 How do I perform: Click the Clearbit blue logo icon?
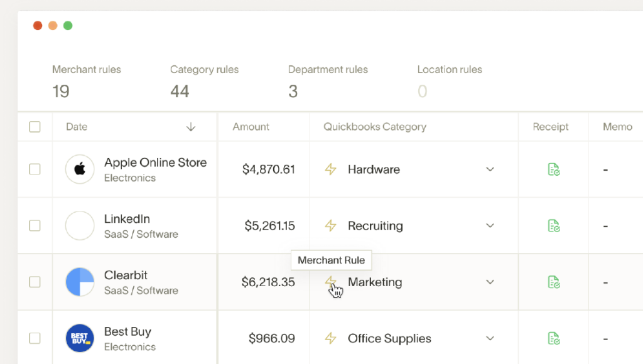coord(80,282)
